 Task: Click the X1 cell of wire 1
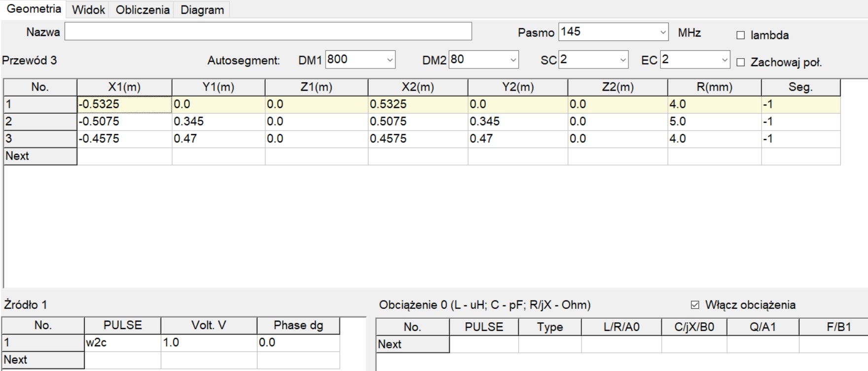pos(124,104)
